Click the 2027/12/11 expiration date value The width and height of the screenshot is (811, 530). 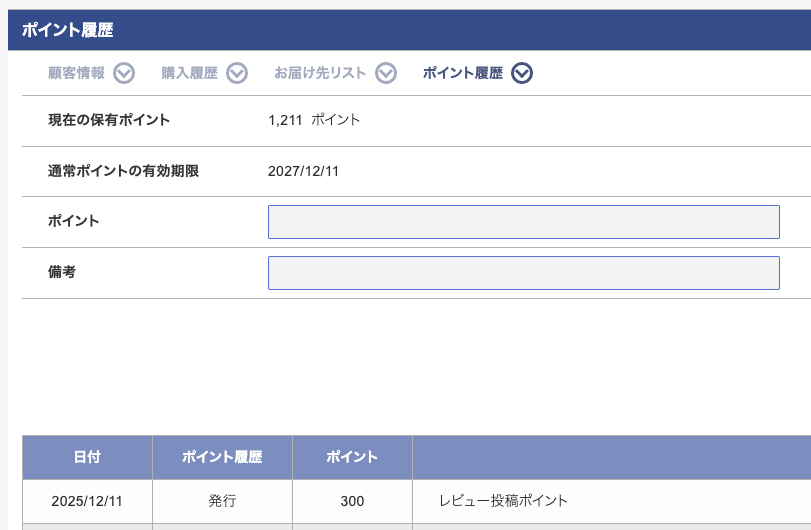pos(304,171)
